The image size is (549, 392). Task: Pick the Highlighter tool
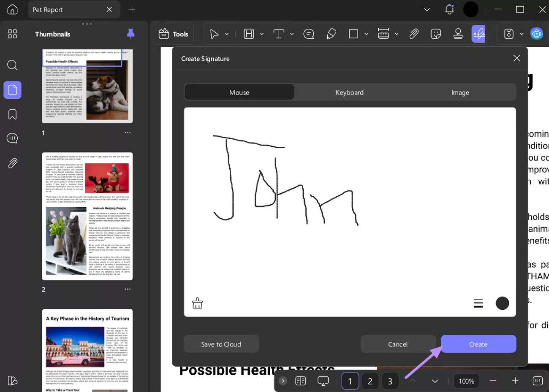pos(331,34)
